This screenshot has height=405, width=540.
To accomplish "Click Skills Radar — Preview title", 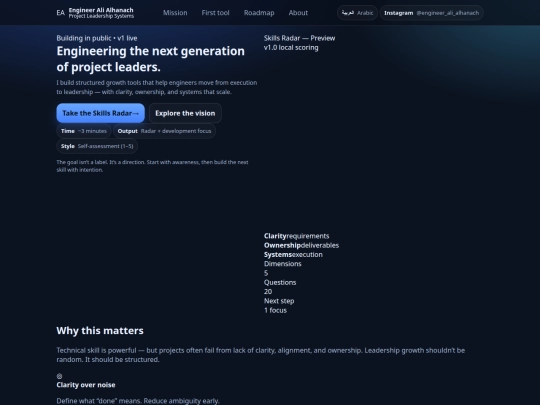I will 299,38.
